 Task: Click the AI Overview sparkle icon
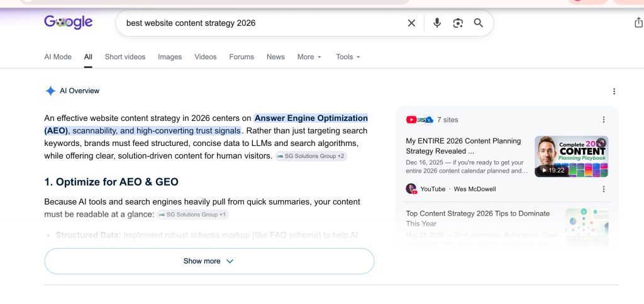(x=50, y=91)
